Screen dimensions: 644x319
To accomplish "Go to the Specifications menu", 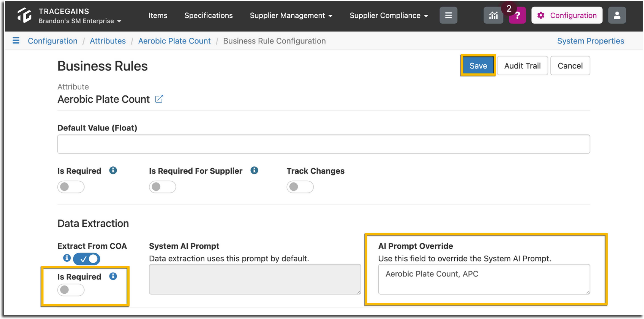I will pyautogui.click(x=209, y=15).
